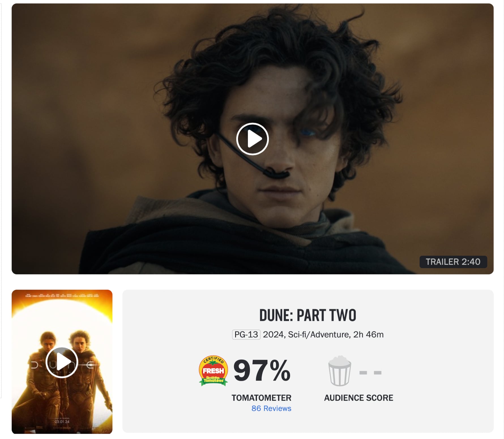This screenshot has height=439, width=504.
Task: Select the 97% Tomatometer score
Action: click(262, 371)
